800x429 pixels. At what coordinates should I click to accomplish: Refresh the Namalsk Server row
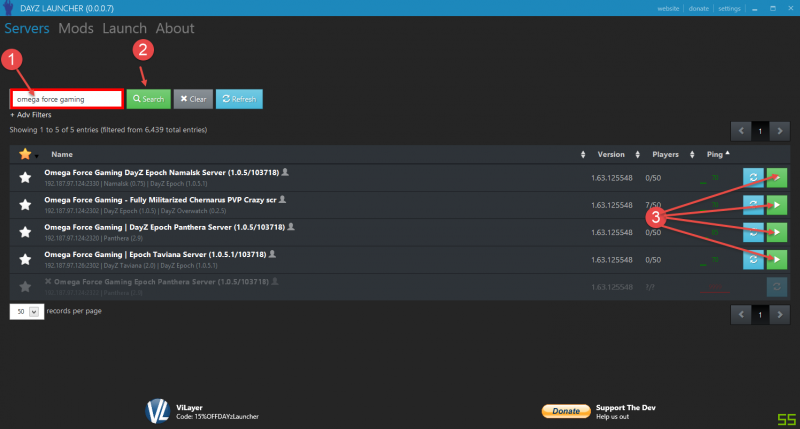[x=753, y=178]
